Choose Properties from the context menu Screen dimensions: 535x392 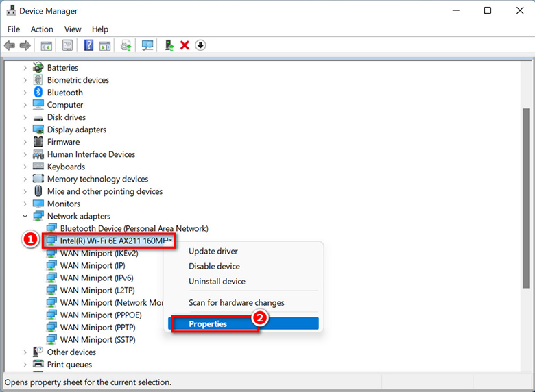(208, 323)
